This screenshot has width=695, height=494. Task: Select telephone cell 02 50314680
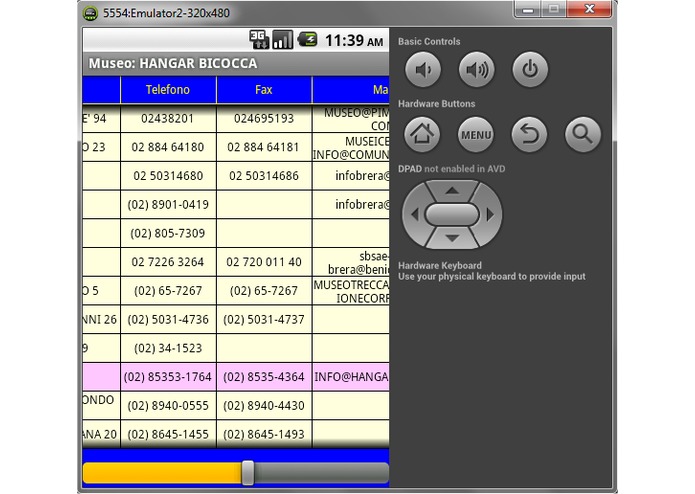168,176
